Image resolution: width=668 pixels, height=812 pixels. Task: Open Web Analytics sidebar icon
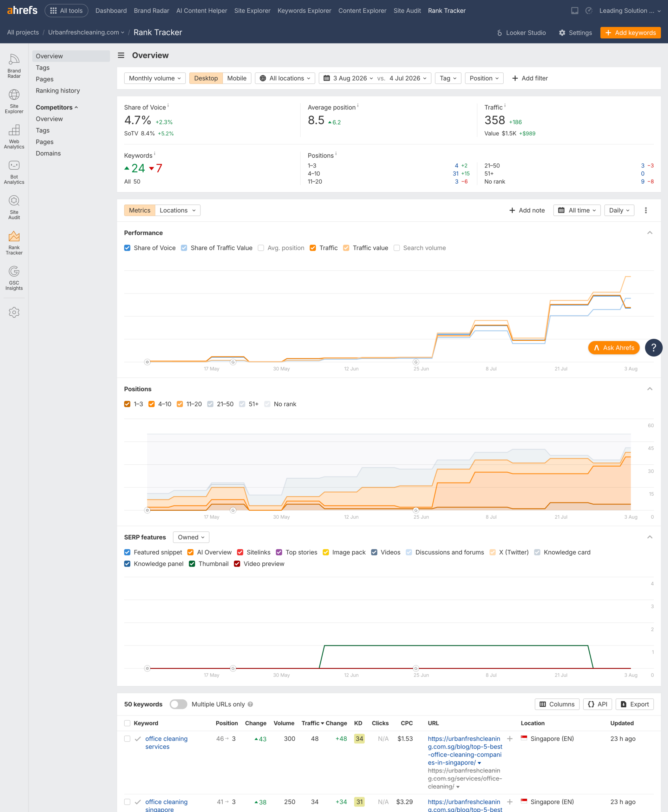coord(14,137)
